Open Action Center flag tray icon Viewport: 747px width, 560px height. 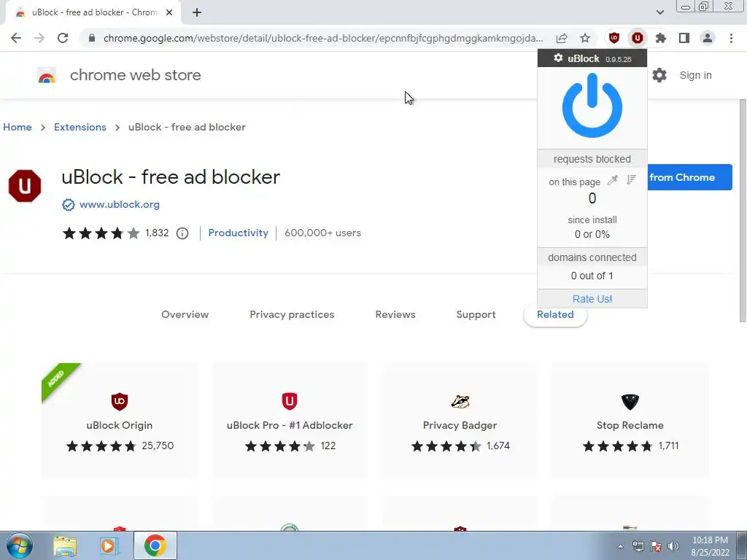click(656, 546)
